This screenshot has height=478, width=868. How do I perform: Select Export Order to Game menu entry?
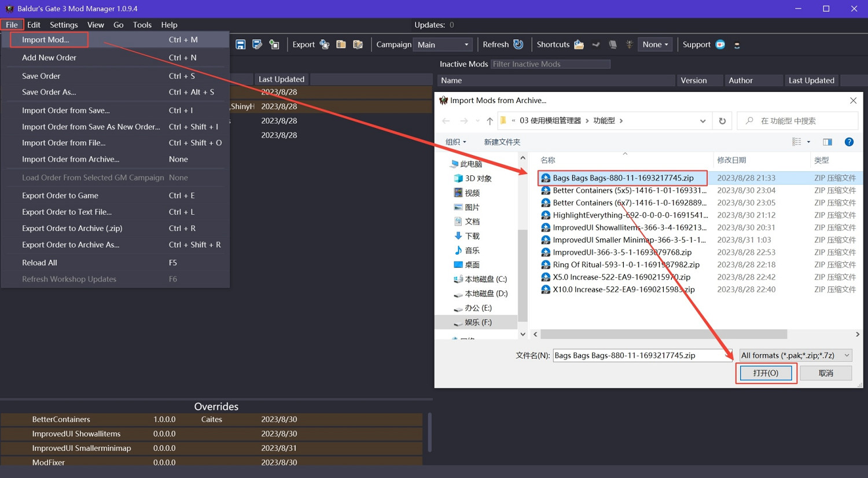point(60,196)
